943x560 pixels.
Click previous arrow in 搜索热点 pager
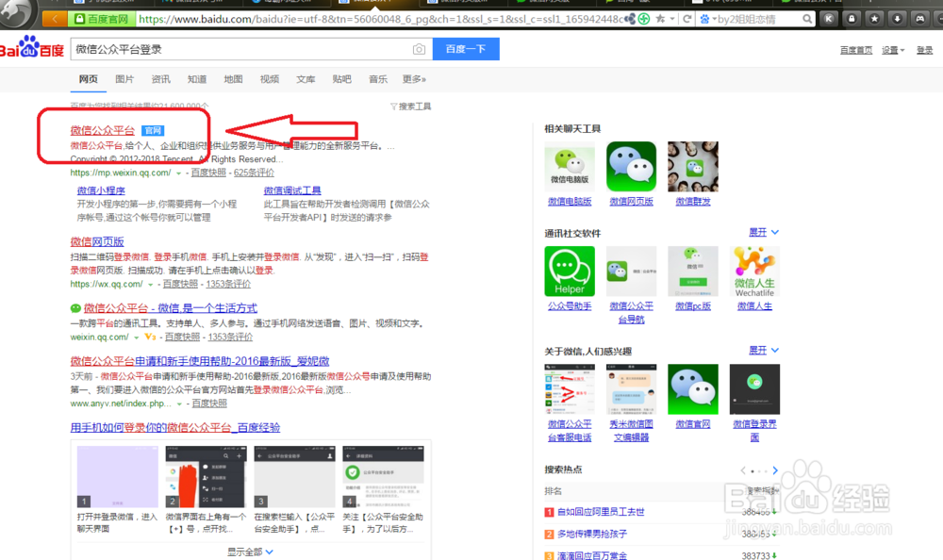tap(743, 470)
